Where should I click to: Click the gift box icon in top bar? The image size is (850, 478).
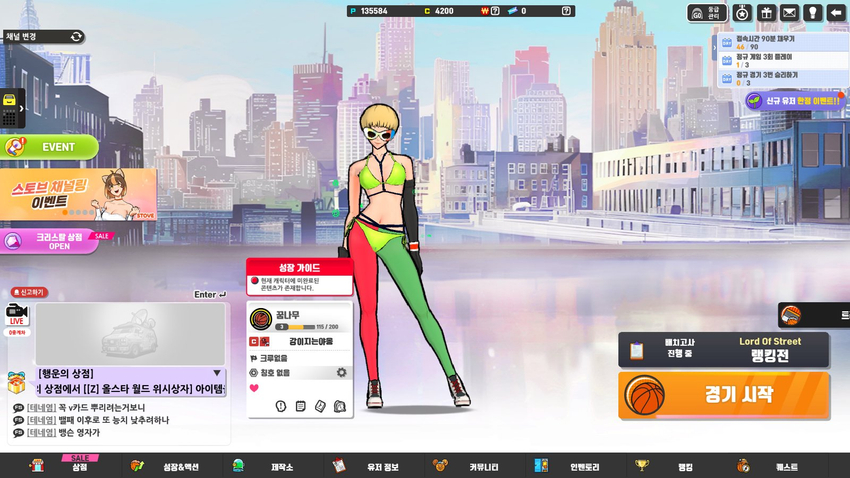[x=766, y=13]
